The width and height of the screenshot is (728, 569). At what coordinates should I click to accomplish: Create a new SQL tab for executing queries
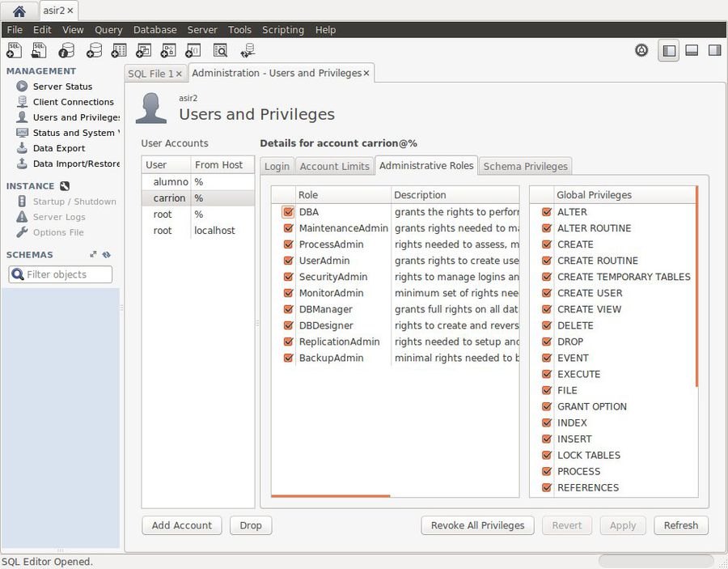tap(13, 50)
